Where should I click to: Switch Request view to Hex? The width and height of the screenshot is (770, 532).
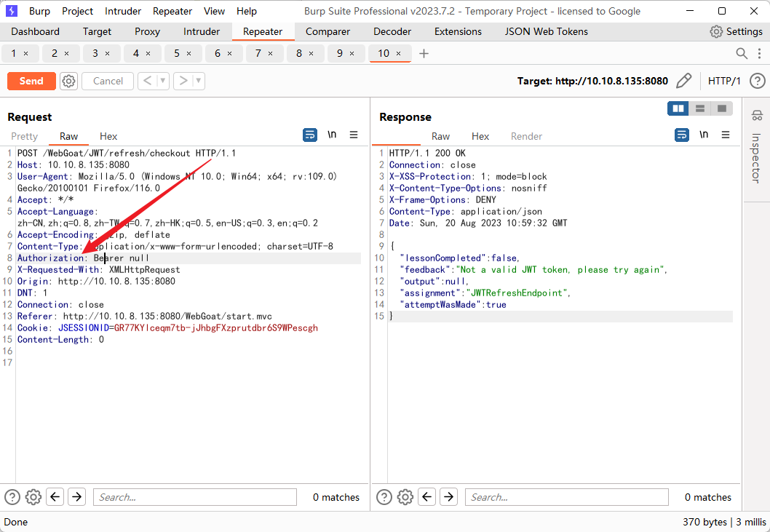[x=108, y=136]
